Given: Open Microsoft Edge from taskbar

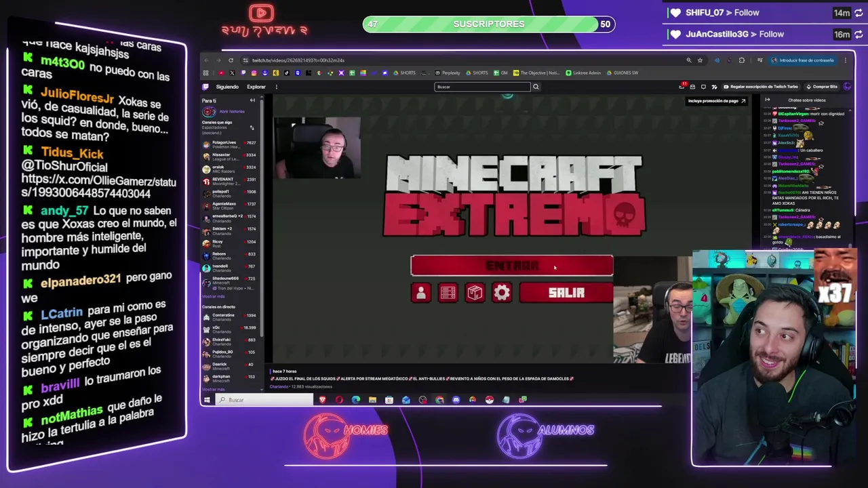Looking at the screenshot, I should point(356,400).
